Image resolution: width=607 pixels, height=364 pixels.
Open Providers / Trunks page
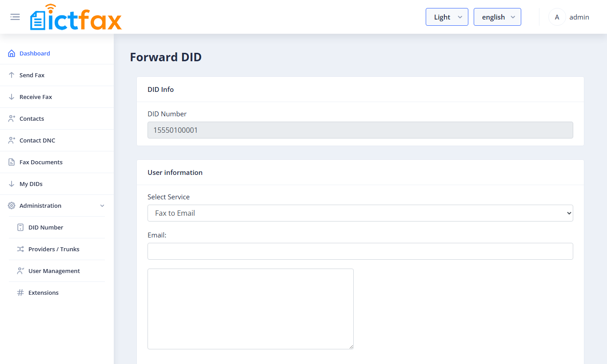click(54, 249)
